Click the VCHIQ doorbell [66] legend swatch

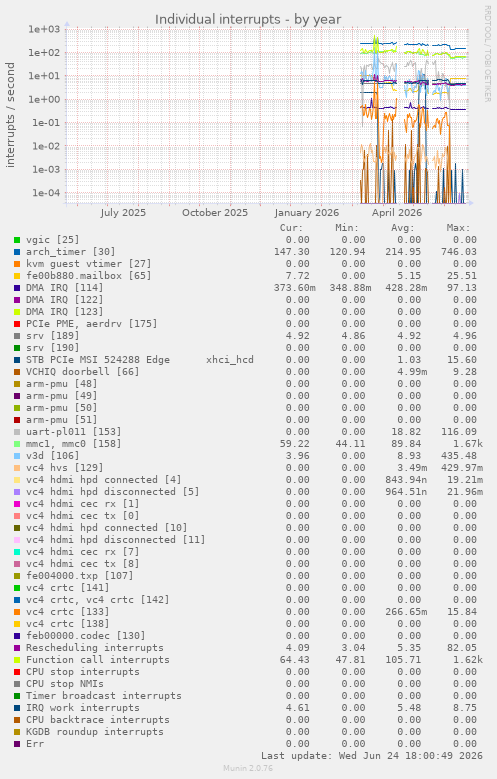pyautogui.click(x=17, y=372)
